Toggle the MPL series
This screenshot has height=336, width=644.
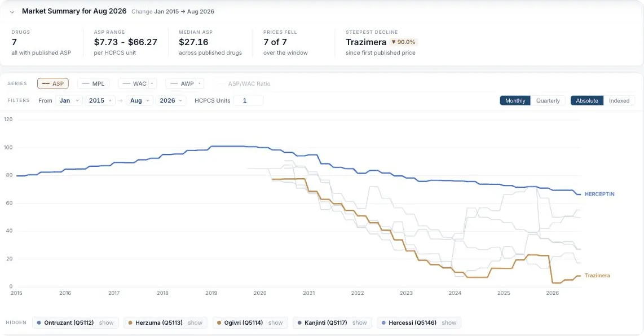click(x=93, y=83)
